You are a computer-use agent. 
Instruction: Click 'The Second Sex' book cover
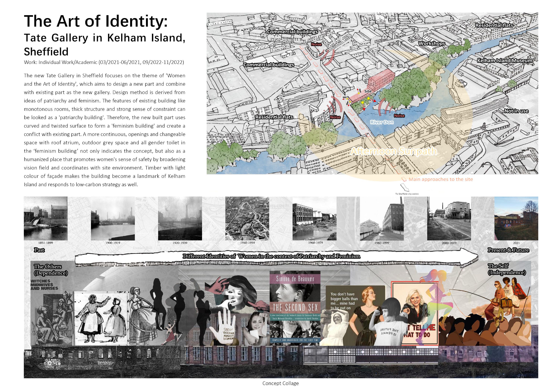click(x=295, y=307)
